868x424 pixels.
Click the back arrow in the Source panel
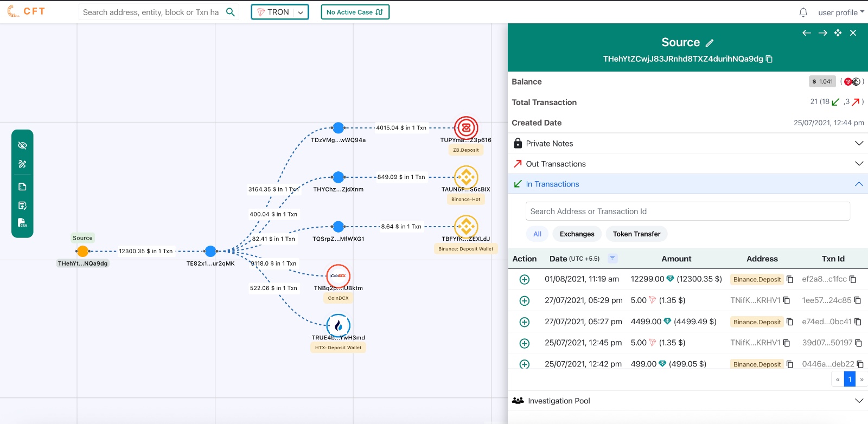[807, 33]
